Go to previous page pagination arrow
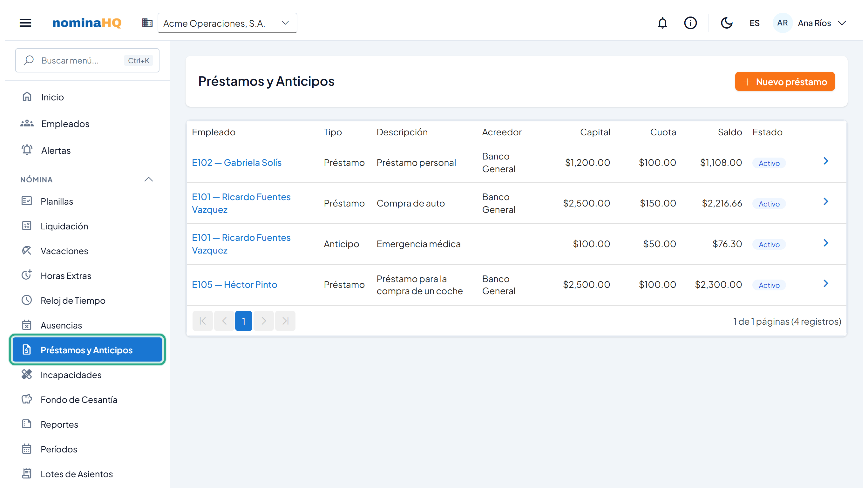The height and width of the screenshot is (488, 868). (224, 321)
